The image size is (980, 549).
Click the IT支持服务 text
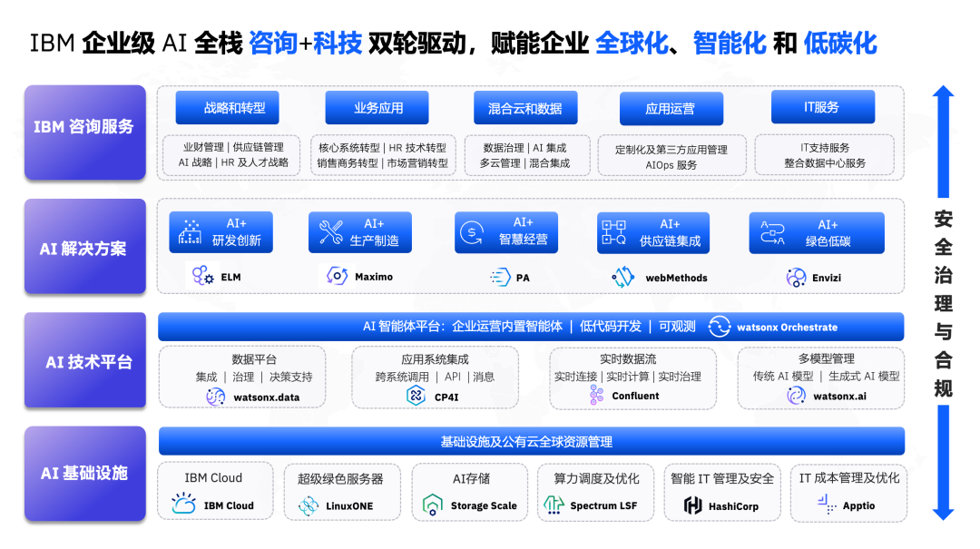pyautogui.click(x=824, y=148)
